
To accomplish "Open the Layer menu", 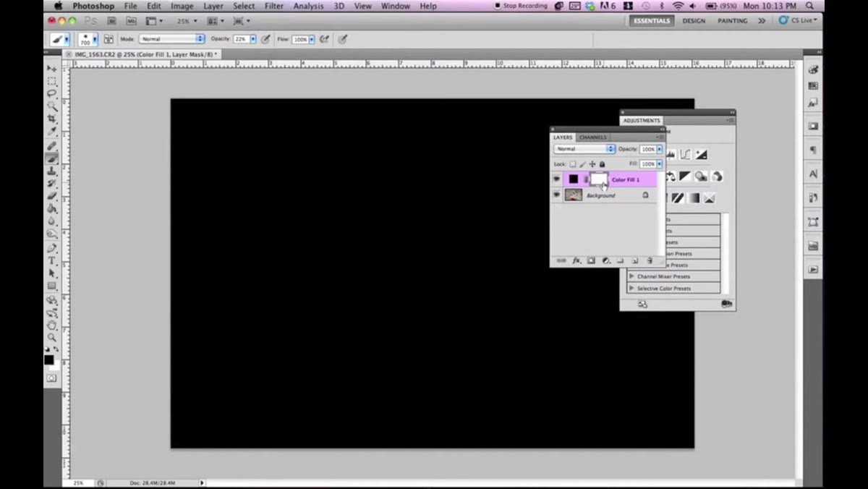I will pyautogui.click(x=213, y=6).
